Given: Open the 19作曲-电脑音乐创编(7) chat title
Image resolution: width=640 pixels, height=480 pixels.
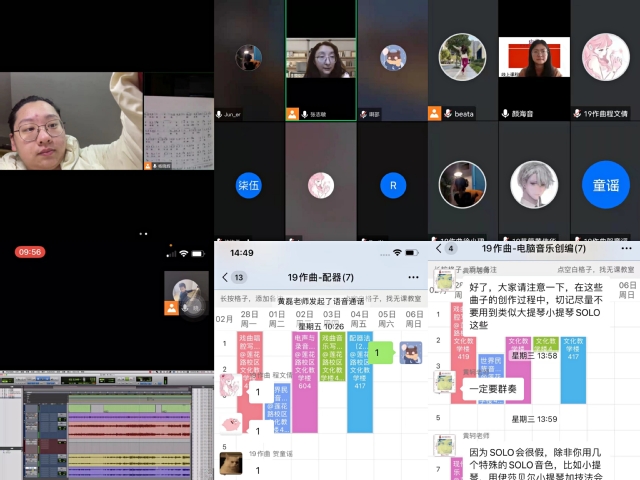Looking at the screenshot, I should point(532,247).
